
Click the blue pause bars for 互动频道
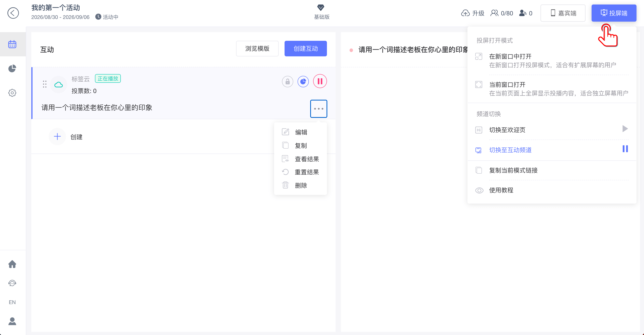coord(625,149)
